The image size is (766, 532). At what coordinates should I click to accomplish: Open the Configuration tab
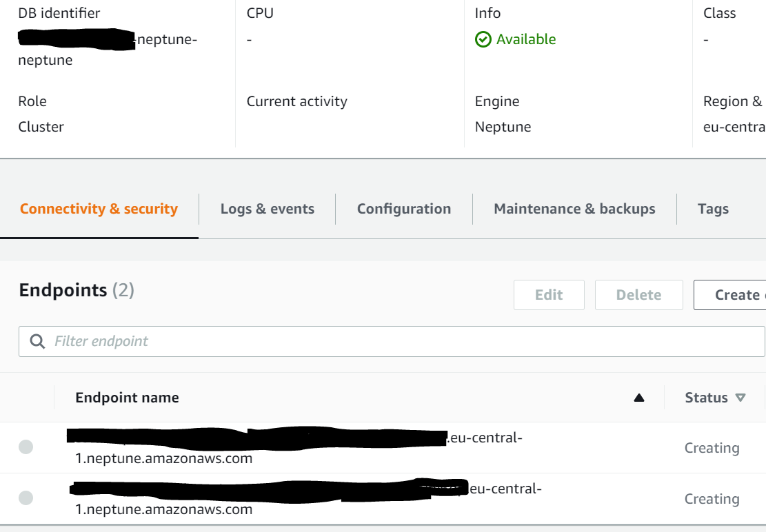(x=403, y=209)
